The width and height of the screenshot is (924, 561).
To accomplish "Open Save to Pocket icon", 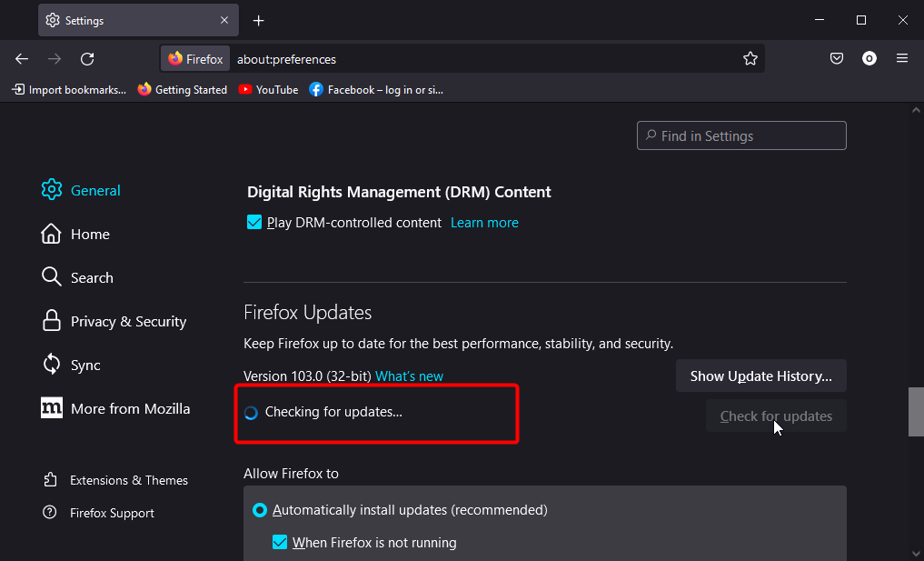I will (837, 58).
